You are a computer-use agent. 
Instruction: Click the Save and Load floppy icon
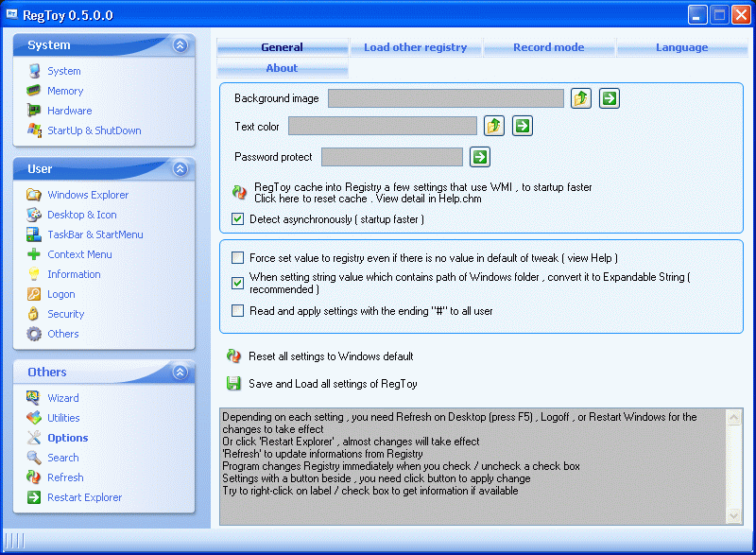[x=233, y=384]
